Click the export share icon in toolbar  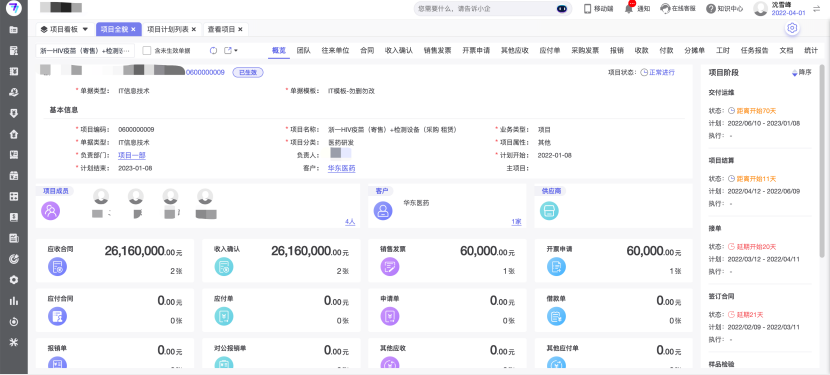pyautogui.click(x=228, y=50)
